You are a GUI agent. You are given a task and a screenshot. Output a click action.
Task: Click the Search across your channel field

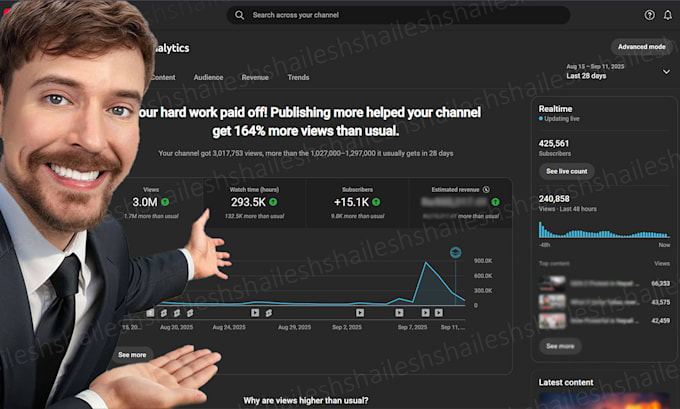(398, 15)
